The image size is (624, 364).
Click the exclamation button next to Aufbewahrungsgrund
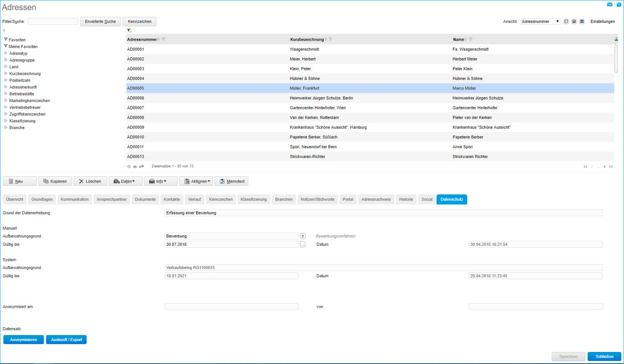tap(303, 236)
